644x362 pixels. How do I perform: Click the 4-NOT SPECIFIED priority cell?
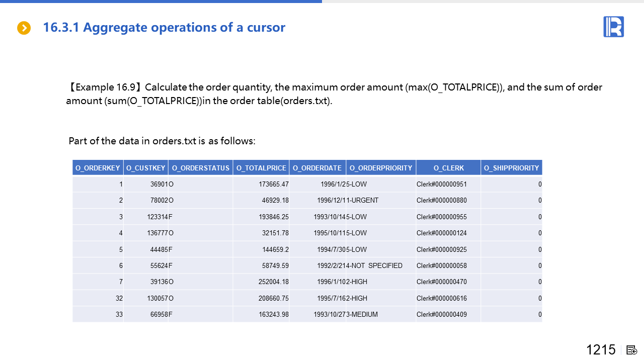tap(375, 265)
